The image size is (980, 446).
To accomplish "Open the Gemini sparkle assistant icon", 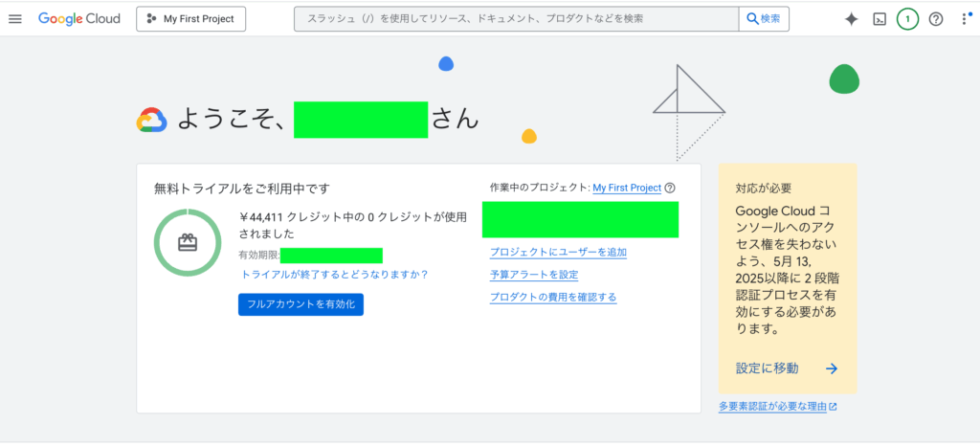I will (851, 19).
